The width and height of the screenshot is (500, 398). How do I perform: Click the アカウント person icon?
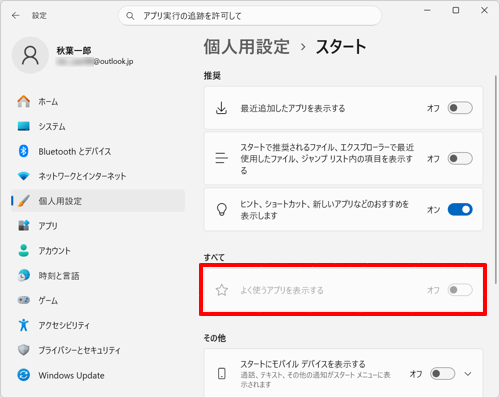(x=24, y=251)
